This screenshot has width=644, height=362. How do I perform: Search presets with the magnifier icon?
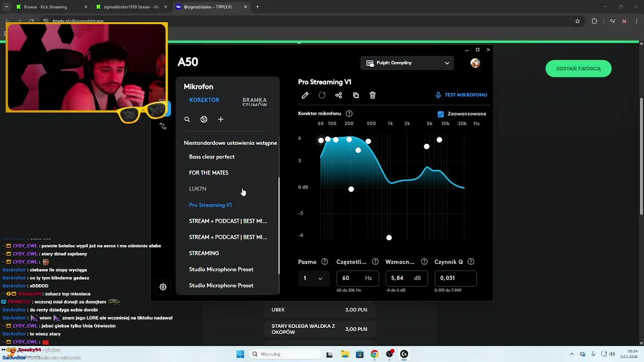click(187, 119)
